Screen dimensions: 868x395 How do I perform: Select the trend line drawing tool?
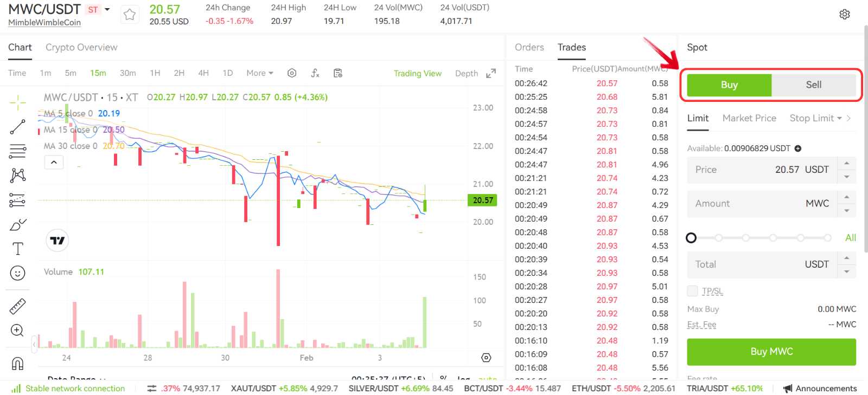tap(17, 127)
